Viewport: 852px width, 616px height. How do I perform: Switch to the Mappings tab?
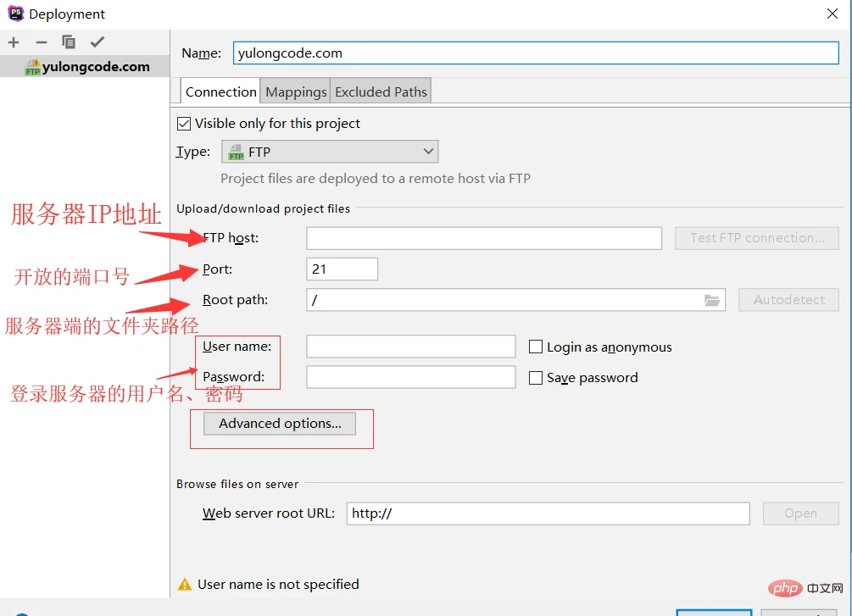tap(296, 92)
